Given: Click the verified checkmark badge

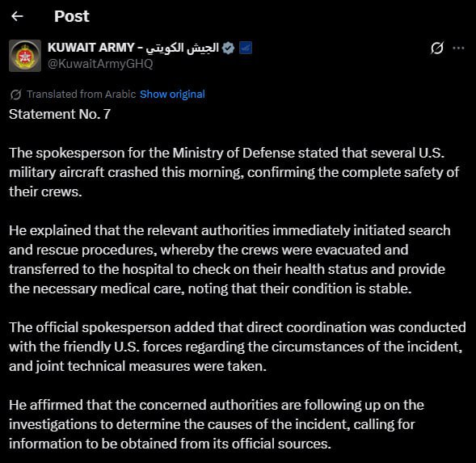Looking at the screenshot, I should 228,48.
